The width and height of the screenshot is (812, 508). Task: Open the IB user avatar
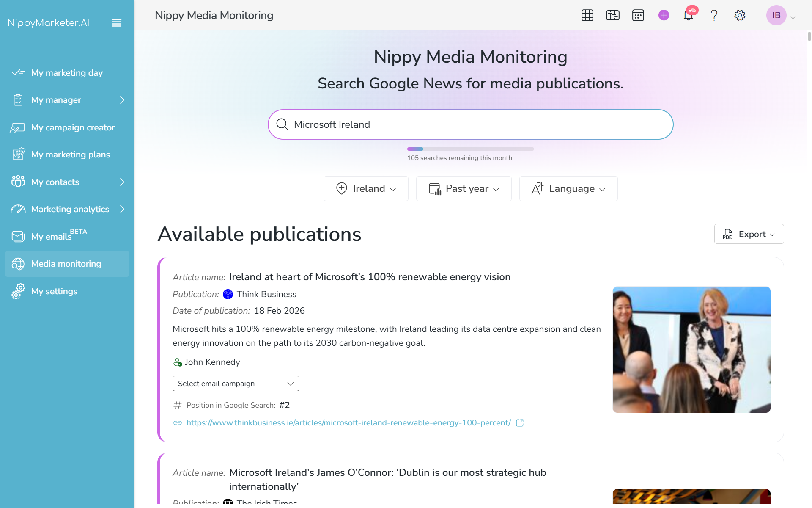click(776, 15)
